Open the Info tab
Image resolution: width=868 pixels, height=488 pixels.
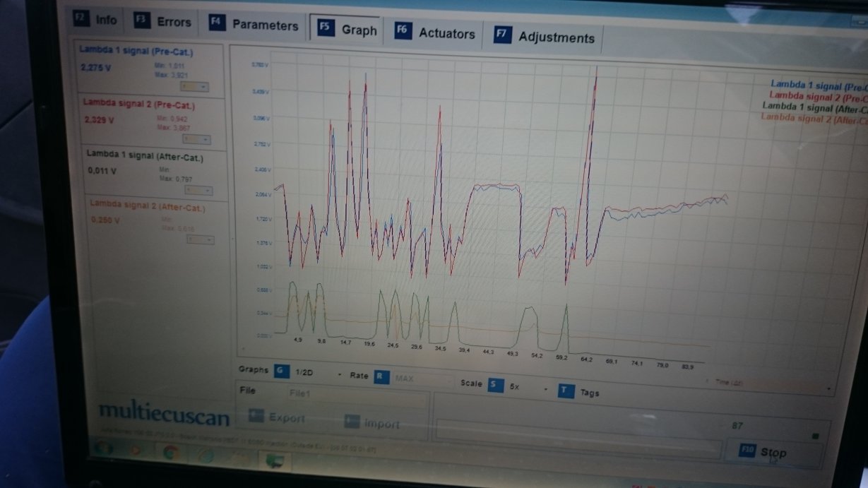click(97, 20)
